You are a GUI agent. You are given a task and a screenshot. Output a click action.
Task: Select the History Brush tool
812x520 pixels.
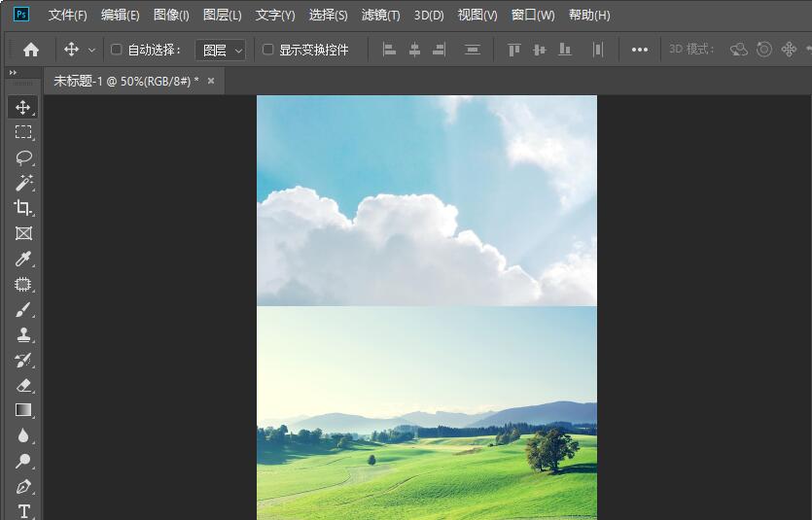click(x=22, y=361)
